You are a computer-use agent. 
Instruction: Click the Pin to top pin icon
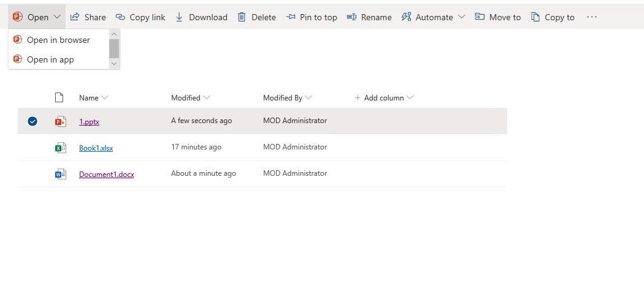(x=291, y=17)
